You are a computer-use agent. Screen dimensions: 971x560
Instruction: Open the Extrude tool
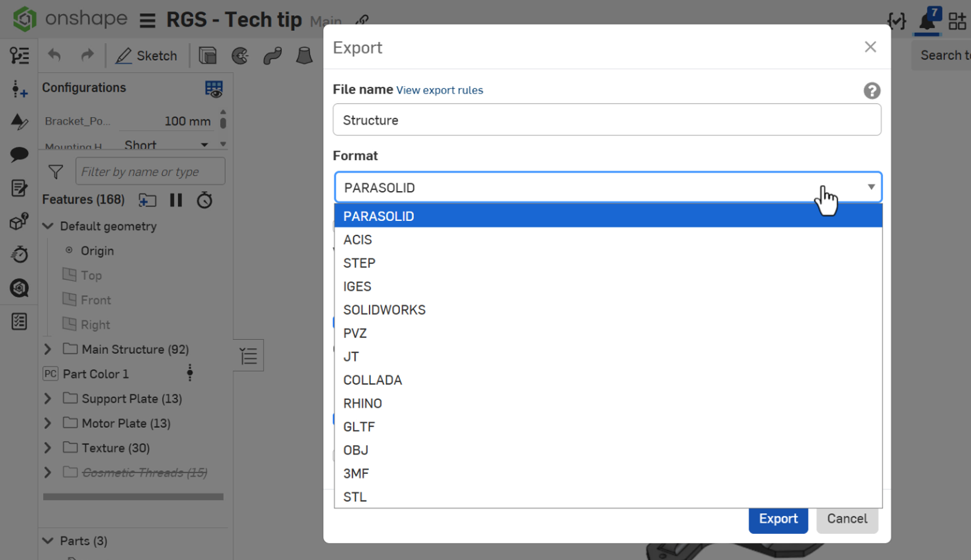tap(208, 55)
